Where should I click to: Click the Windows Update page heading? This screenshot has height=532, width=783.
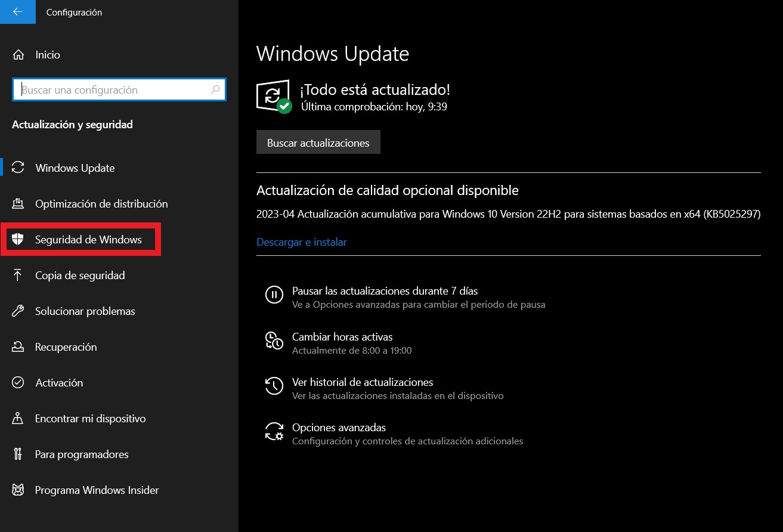point(333,54)
